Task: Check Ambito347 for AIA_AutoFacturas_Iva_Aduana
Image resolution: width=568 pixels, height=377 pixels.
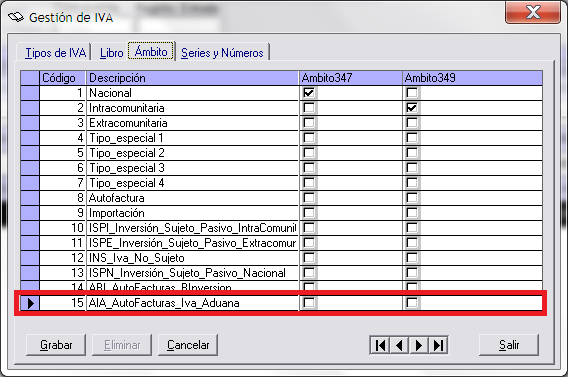Action: tap(309, 303)
